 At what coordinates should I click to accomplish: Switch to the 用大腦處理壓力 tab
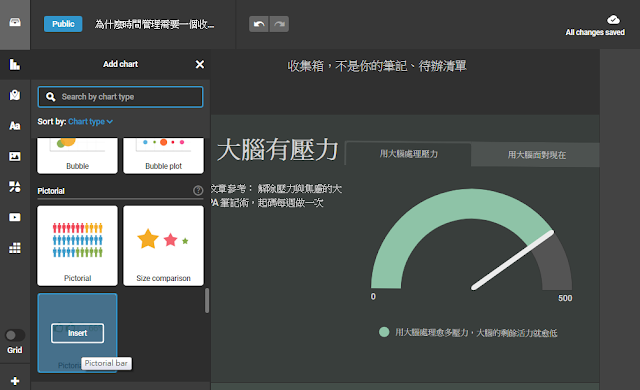tap(408, 154)
